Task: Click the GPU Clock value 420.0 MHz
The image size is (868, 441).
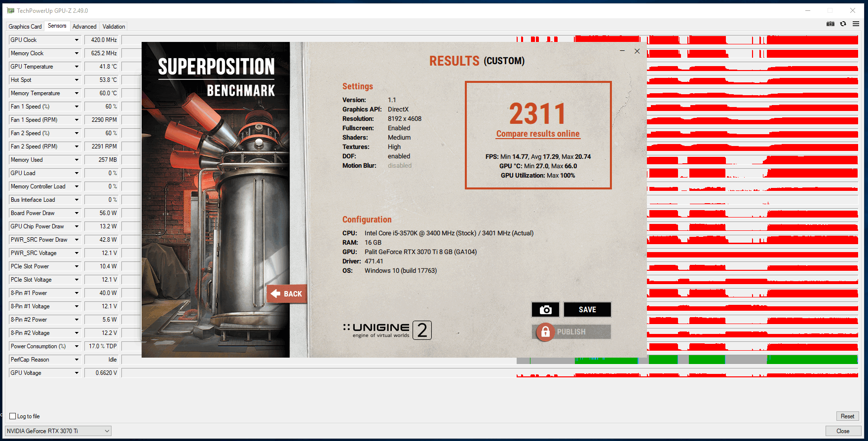Action: [x=102, y=40]
